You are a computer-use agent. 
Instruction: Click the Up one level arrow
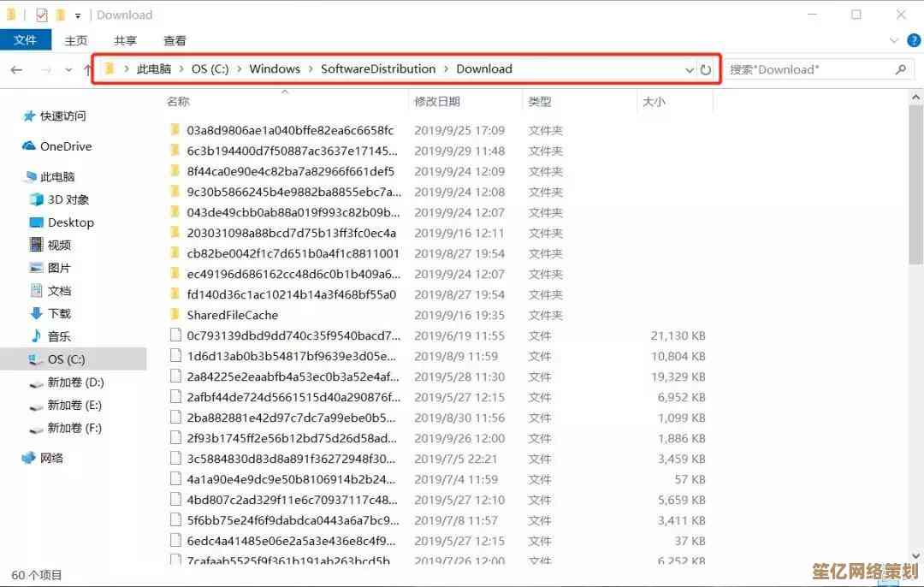pyautogui.click(x=88, y=69)
